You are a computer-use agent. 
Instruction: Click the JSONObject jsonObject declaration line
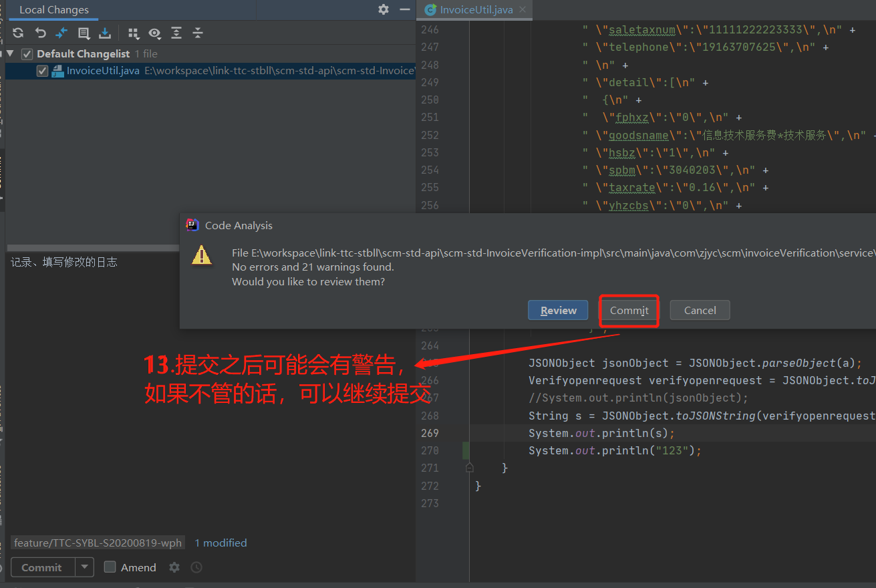pos(696,363)
